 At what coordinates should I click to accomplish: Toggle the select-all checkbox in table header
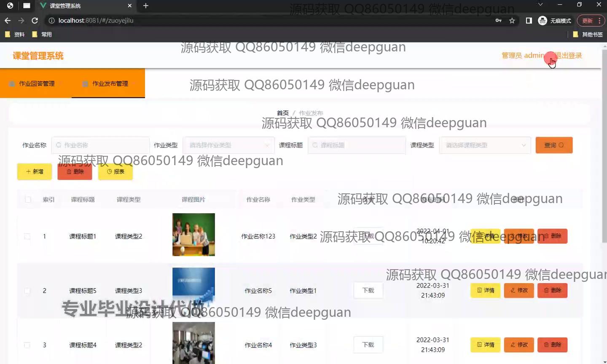click(x=28, y=200)
